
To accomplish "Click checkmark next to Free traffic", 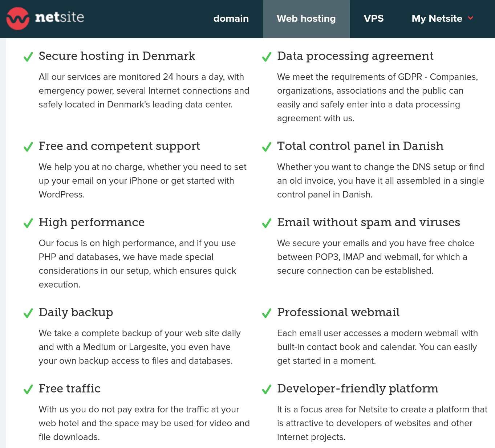I will (28, 390).
